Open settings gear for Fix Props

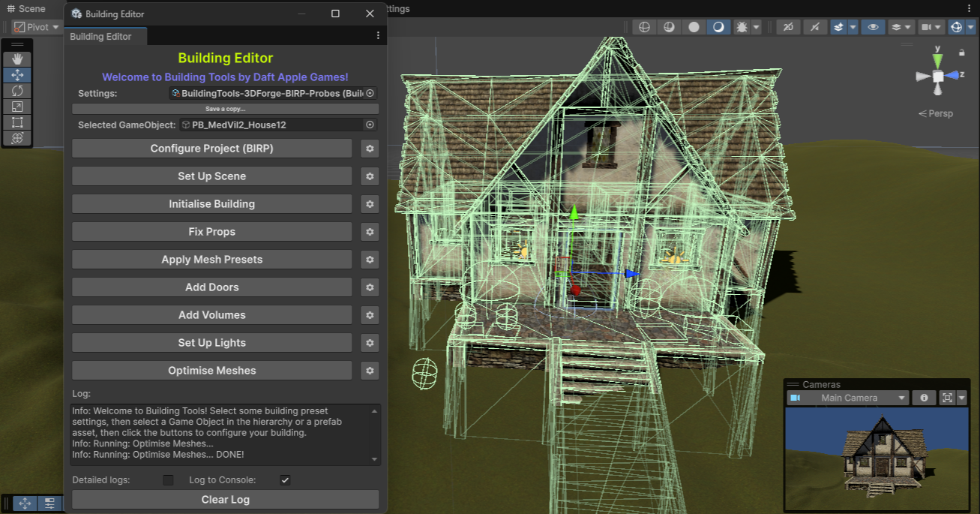[369, 232]
